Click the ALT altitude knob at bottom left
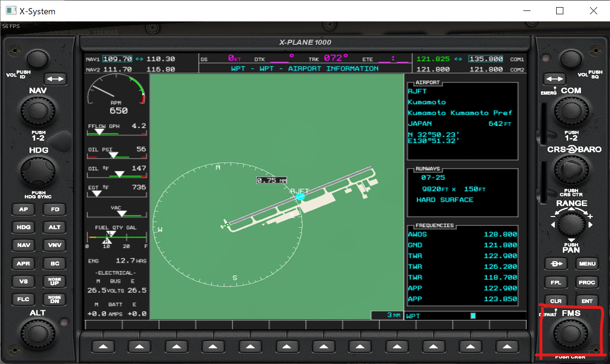This screenshot has height=364, width=610. point(37,334)
